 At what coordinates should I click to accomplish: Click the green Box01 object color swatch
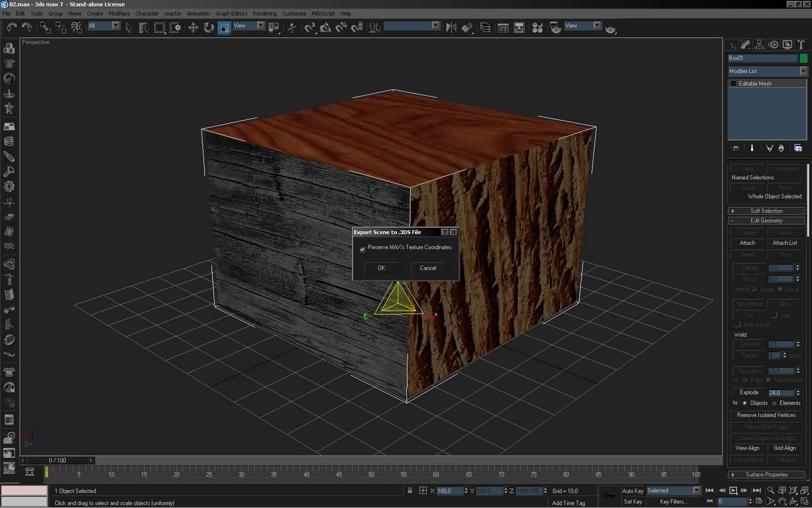click(803, 58)
